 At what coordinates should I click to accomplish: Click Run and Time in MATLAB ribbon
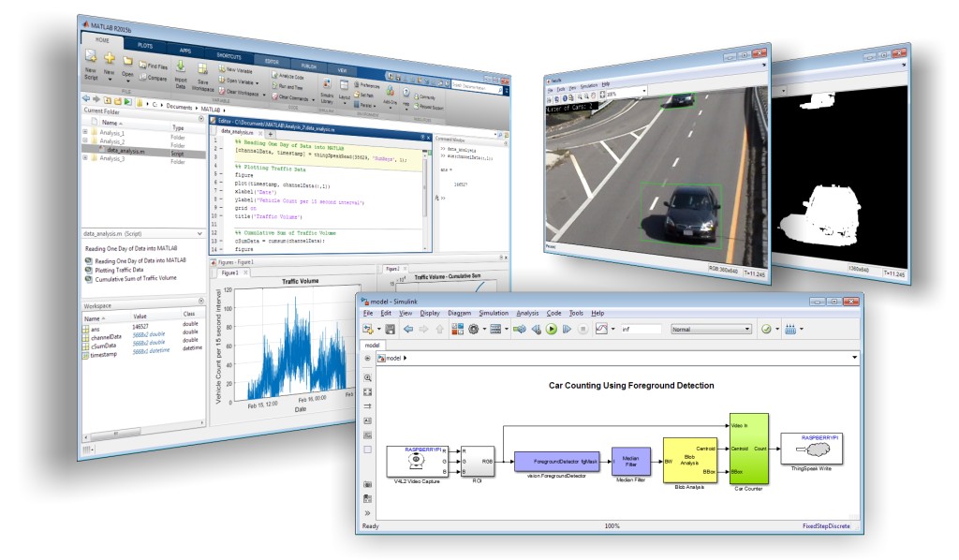click(x=287, y=87)
